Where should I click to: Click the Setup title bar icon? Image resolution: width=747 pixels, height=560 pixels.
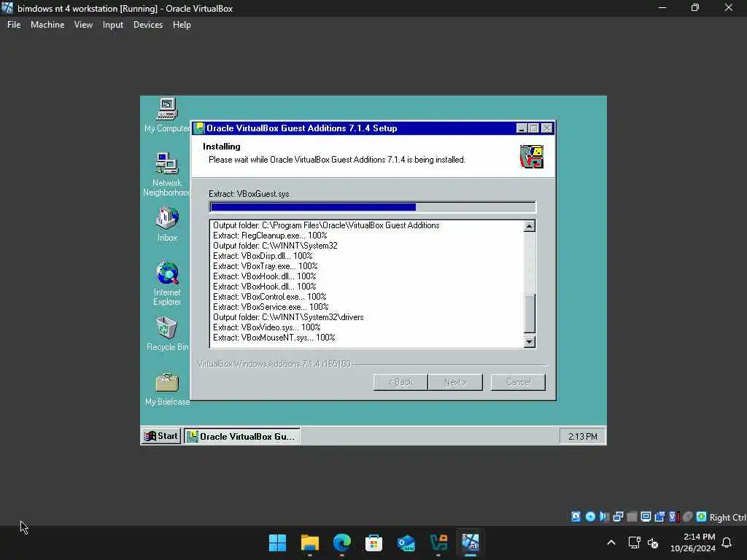click(200, 128)
